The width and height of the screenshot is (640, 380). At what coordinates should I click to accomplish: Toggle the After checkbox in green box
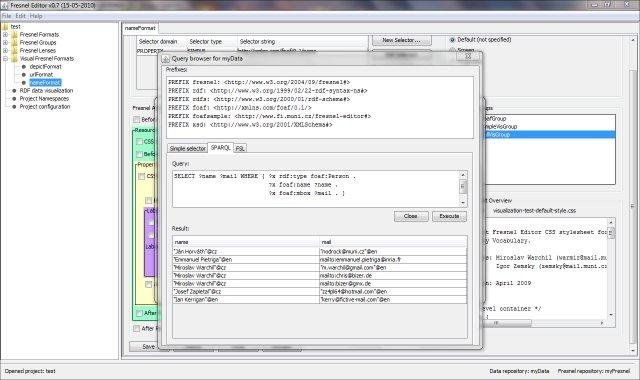pos(139,313)
